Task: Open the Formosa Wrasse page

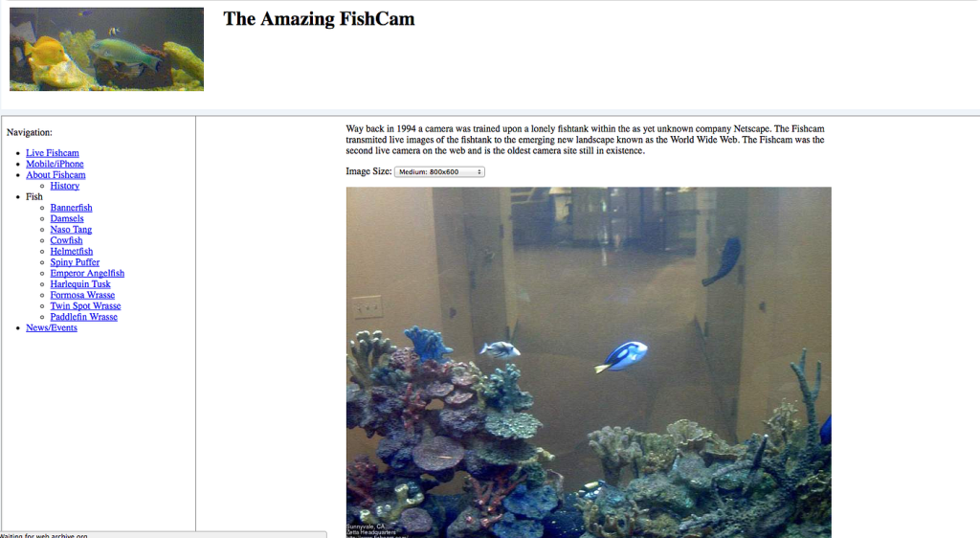Action: click(x=82, y=295)
